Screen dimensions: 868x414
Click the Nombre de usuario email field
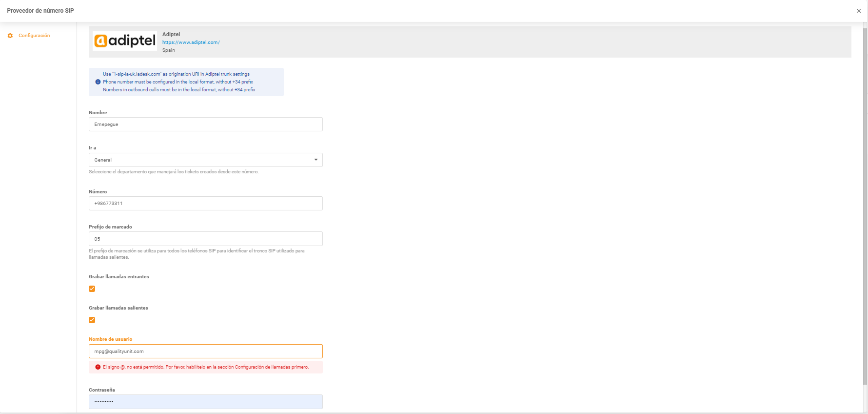pyautogui.click(x=205, y=352)
